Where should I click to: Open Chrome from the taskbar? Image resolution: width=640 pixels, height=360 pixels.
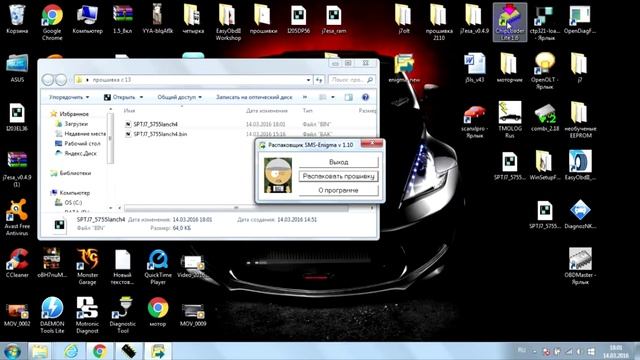point(100,351)
